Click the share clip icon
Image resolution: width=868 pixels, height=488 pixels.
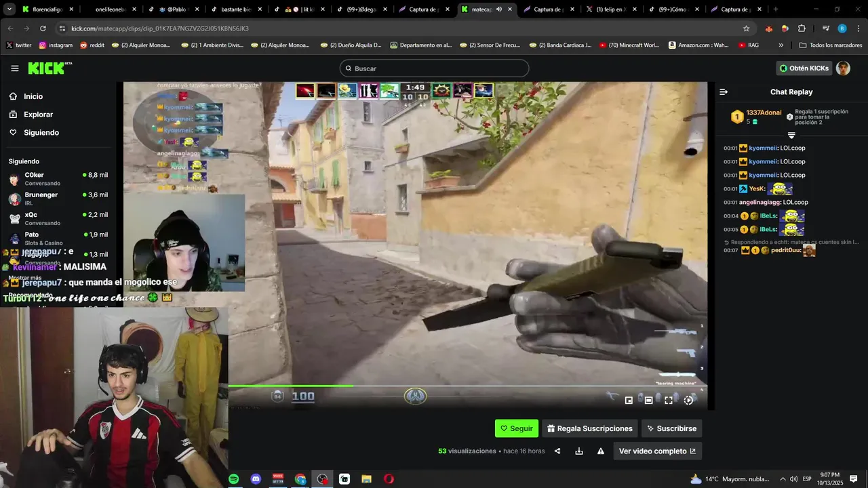click(x=557, y=451)
